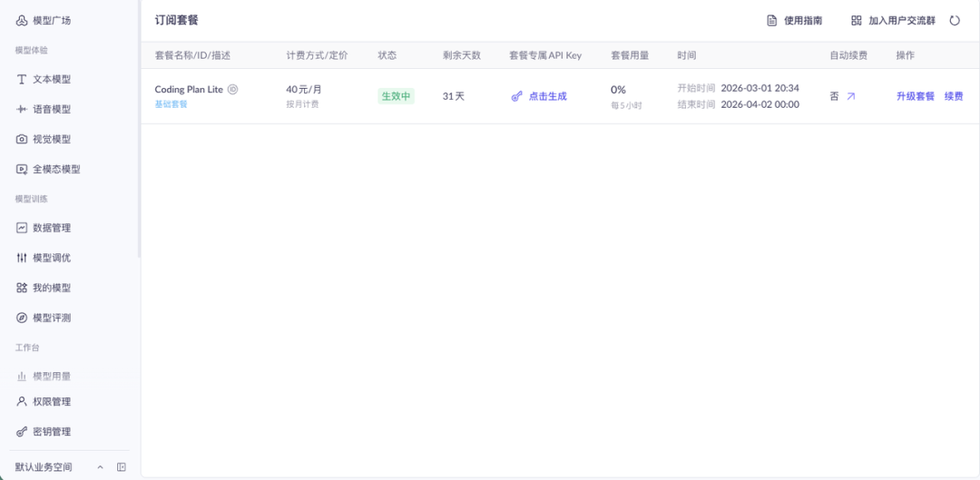Select 视觉模型 in sidebar
980x480 pixels.
[51, 139]
